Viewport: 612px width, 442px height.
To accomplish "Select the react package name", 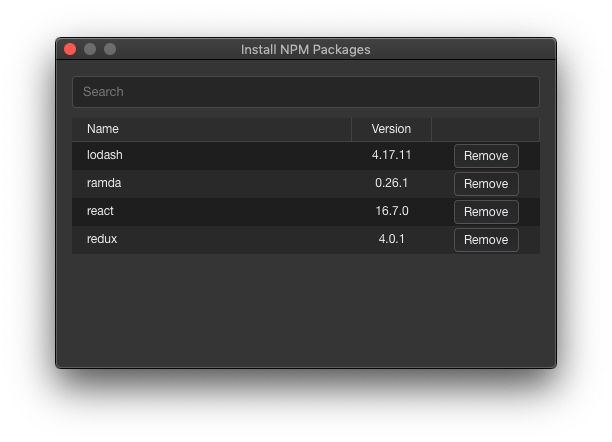I will pyautogui.click(x=100, y=211).
